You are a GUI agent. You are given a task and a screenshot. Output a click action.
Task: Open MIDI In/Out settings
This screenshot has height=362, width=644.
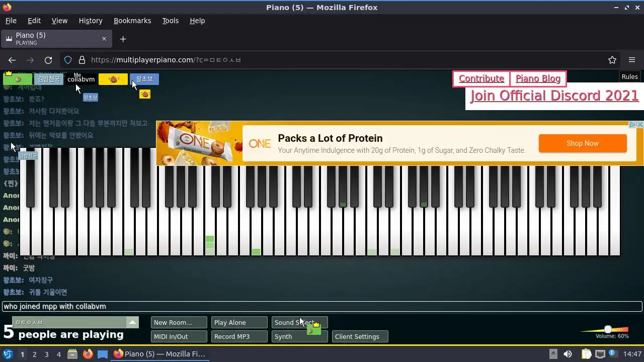(x=179, y=336)
